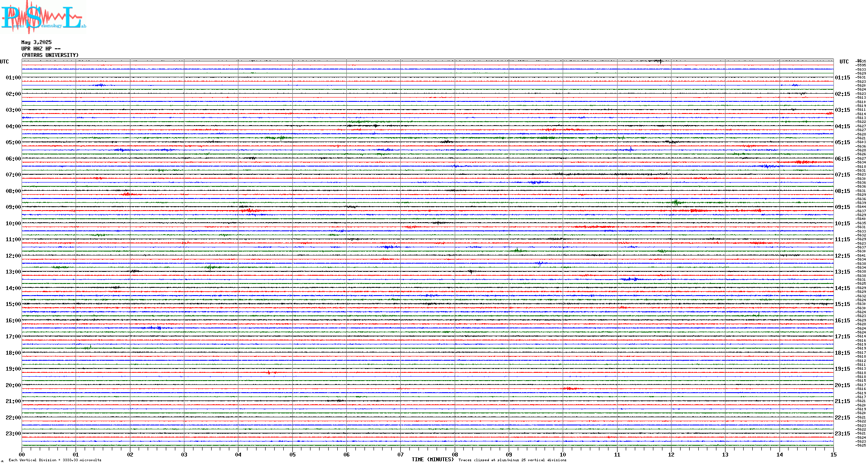The image size is (868, 466).
Task: Select the 17:00 hour label
Action: (x=13, y=337)
